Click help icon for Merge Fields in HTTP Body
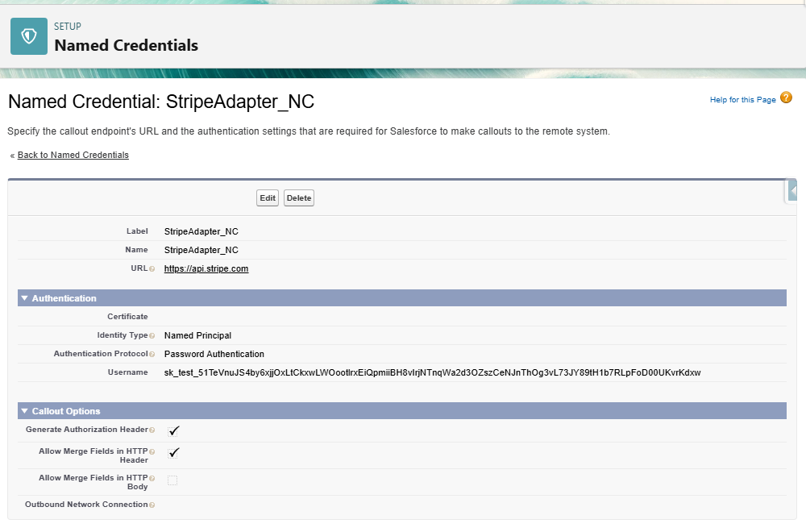This screenshot has width=806, height=532. pyautogui.click(x=152, y=479)
